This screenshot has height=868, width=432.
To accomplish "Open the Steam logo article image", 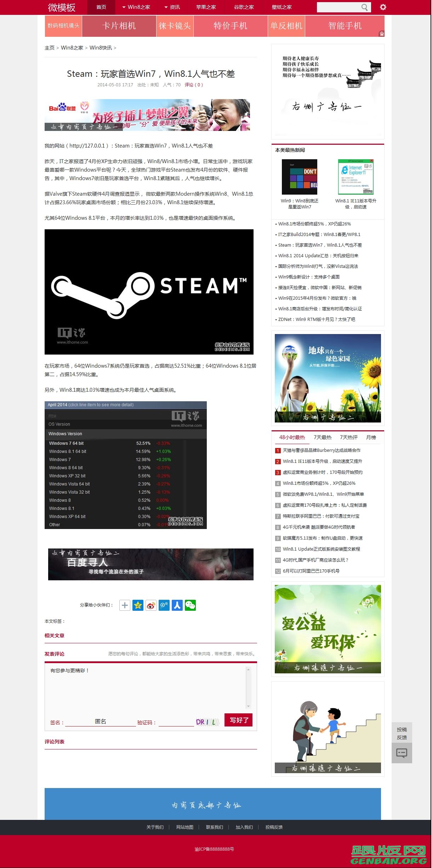I will [x=149, y=292].
